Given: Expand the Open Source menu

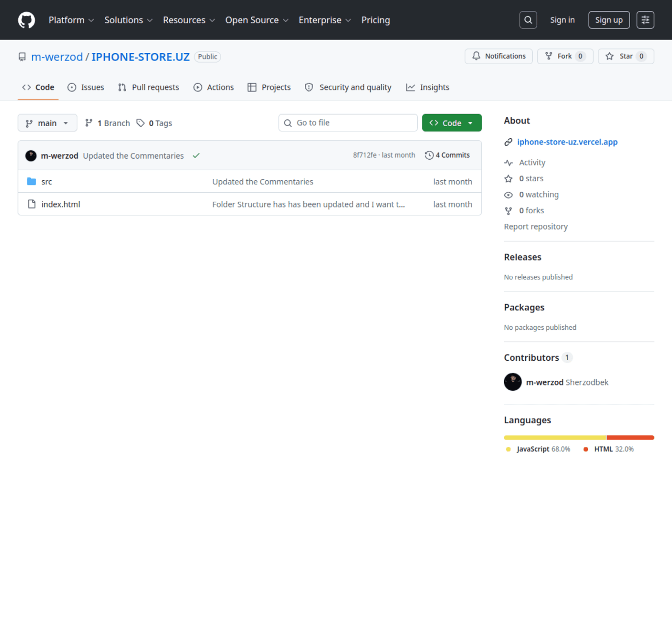Looking at the screenshot, I should click(x=257, y=20).
